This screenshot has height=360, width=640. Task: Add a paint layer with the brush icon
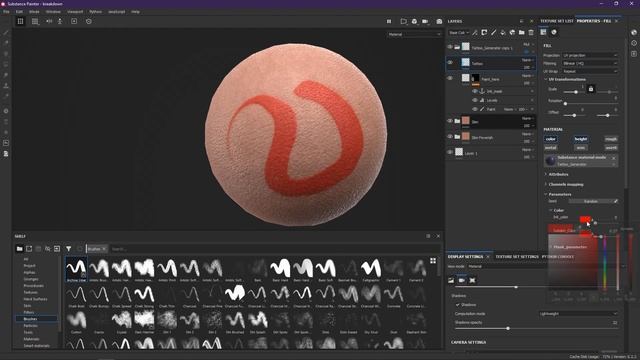point(494,32)
